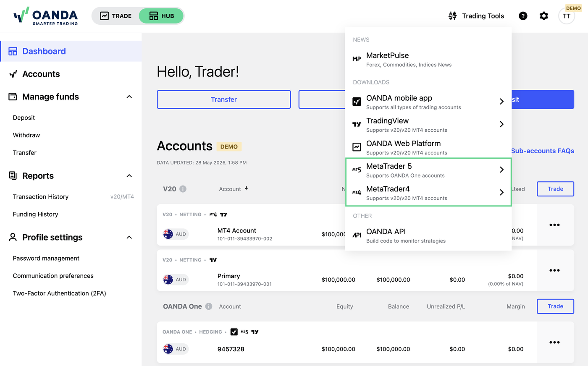Open Withdraw under Manage funds
The height and width of the screenshot is (366, 588).
point(26,135)
